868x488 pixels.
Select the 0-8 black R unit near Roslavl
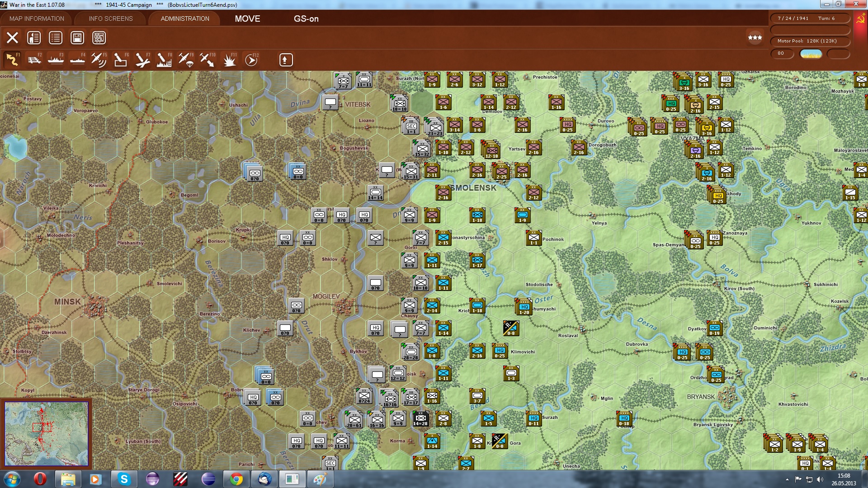pos(511,328)
